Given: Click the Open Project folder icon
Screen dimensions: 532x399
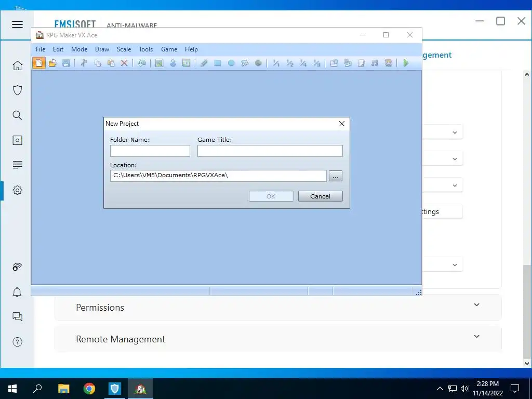Looking at the screenshot, I should (52, 63).
